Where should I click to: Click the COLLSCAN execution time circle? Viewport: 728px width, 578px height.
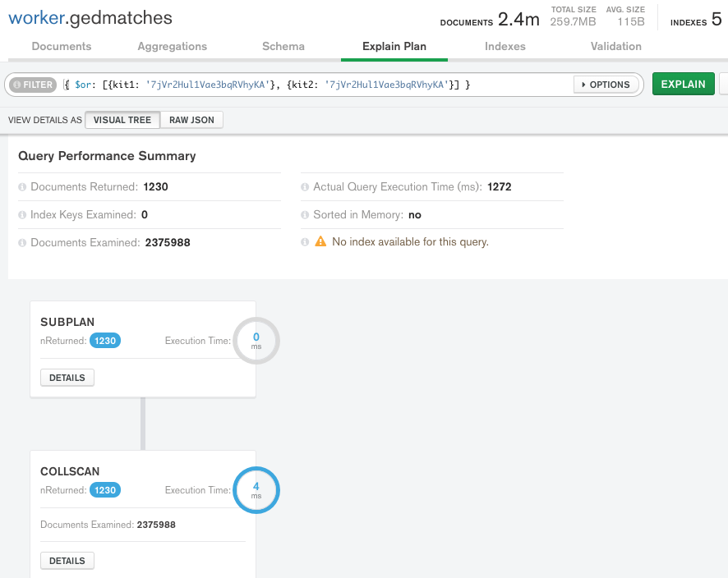coord(256,490)
